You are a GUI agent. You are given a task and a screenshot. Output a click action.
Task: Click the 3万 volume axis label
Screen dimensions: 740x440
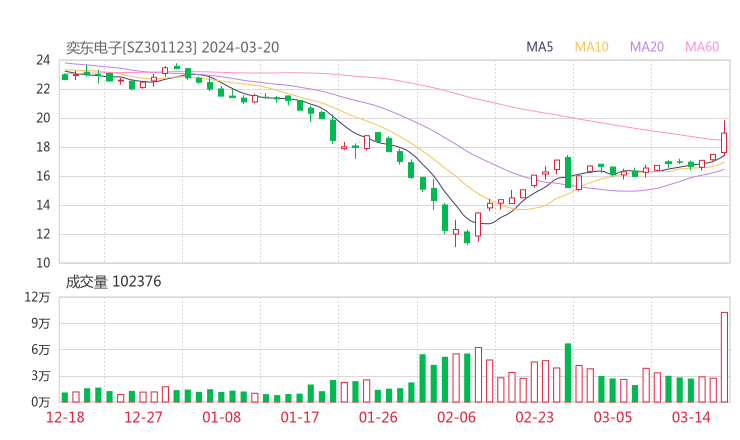point(41,376)
